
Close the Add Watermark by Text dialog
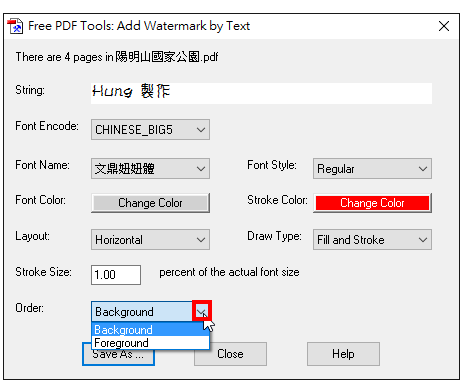pyautogui.click(x=444, y=26)
